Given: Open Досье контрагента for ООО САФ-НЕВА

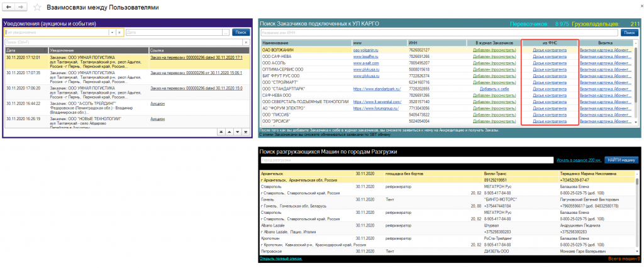Looking at the screenshot, I should pyautogui.click(x=550, y=57).
